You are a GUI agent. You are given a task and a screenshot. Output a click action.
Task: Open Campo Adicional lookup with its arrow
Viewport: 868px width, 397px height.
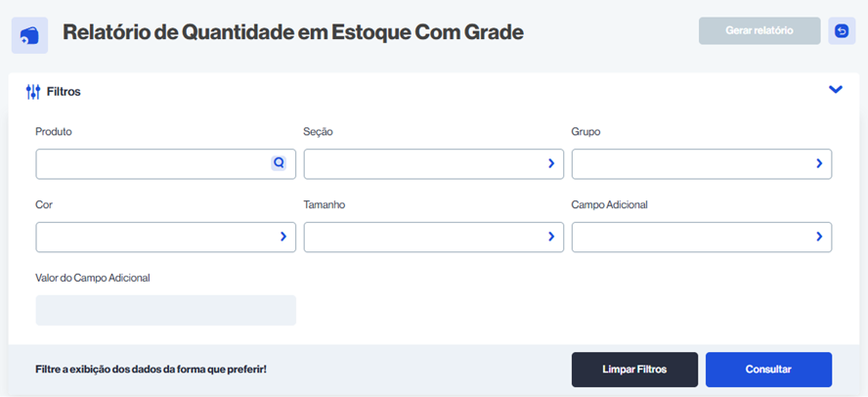click(819, 237)
